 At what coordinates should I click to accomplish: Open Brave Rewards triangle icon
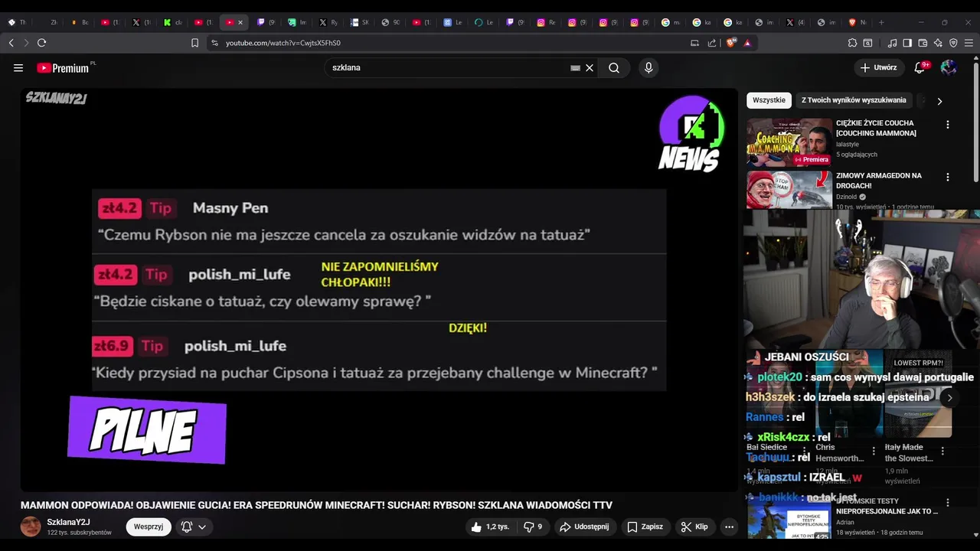(x=747, y=43)
